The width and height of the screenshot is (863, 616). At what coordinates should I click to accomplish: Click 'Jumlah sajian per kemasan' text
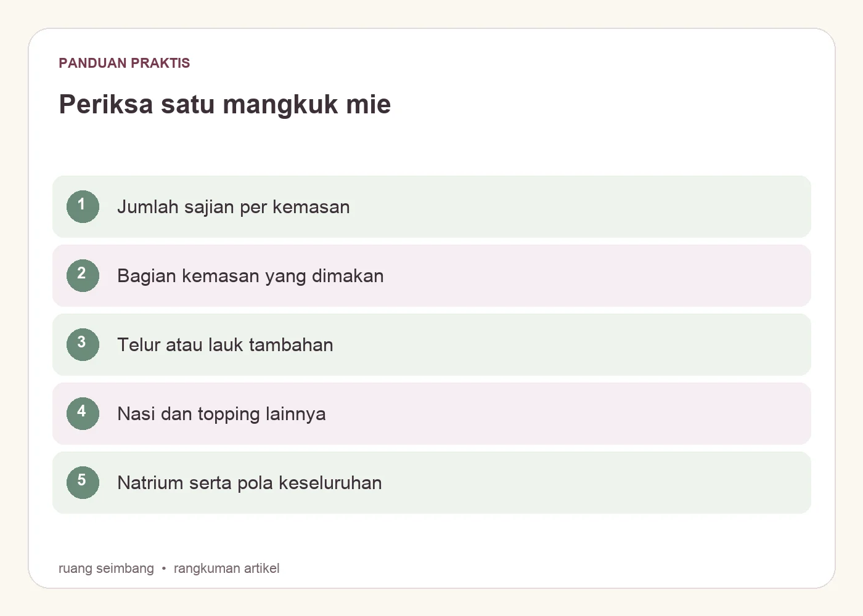tap(234, 207)
